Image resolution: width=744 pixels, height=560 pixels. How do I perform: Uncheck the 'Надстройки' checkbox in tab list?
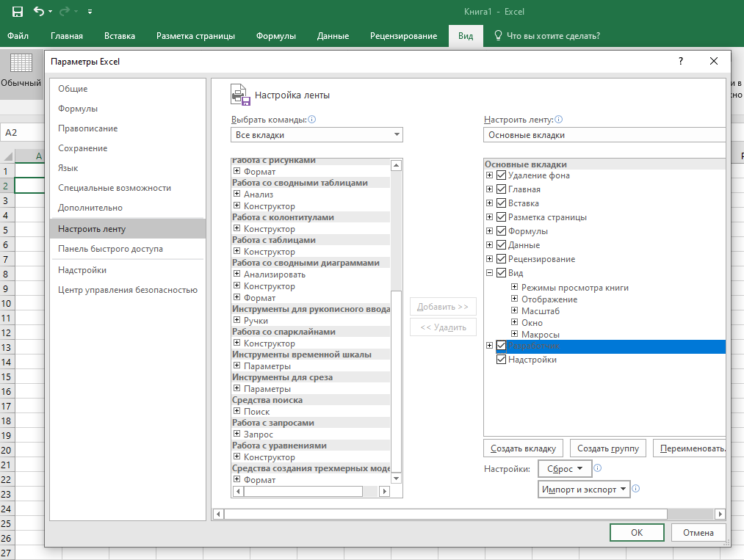click(501, 360)
